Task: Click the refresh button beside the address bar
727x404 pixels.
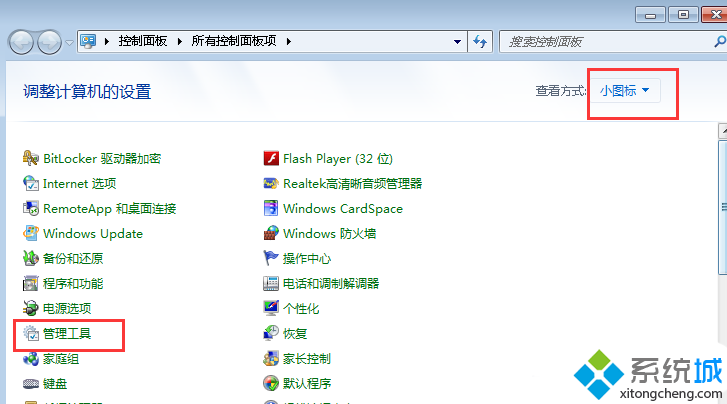Action: pyautogui.click(x=480, y=42)
